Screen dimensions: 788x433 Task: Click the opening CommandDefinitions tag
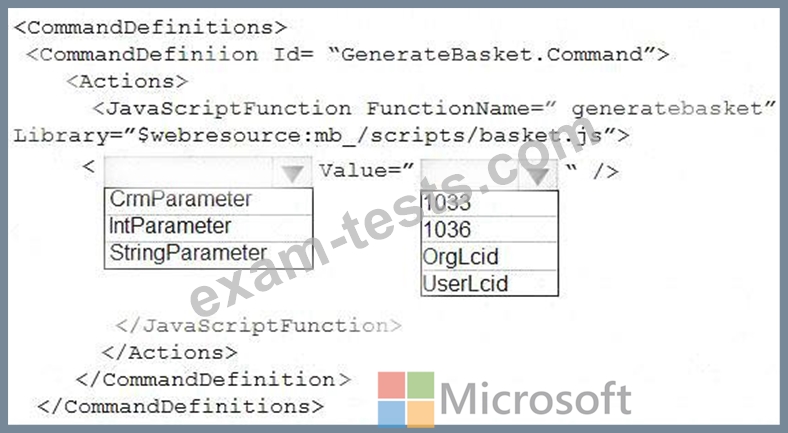pyautogui.click(x=151, y=27)
